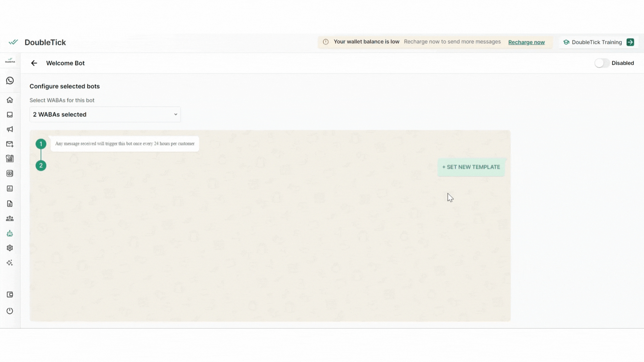Open the scheduled calendar icon
The image size is (644, 362).
(x=10, y=159)
